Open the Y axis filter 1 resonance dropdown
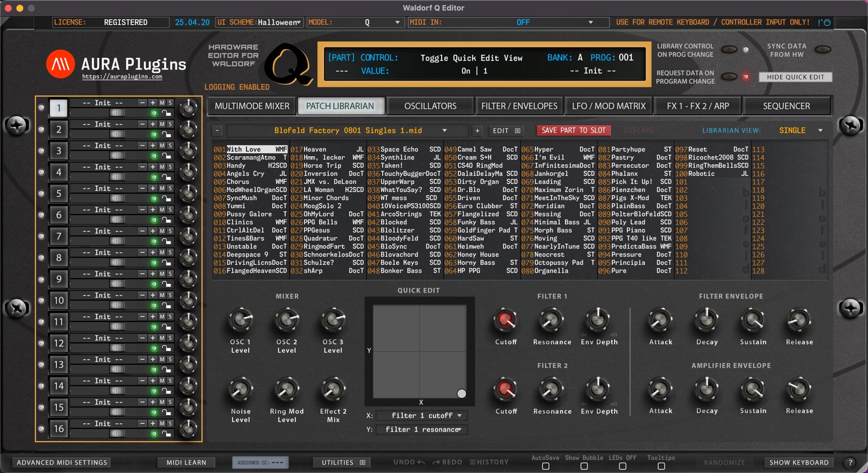The height and width of the screenshot is (473, 868). (x=421, y=430)
